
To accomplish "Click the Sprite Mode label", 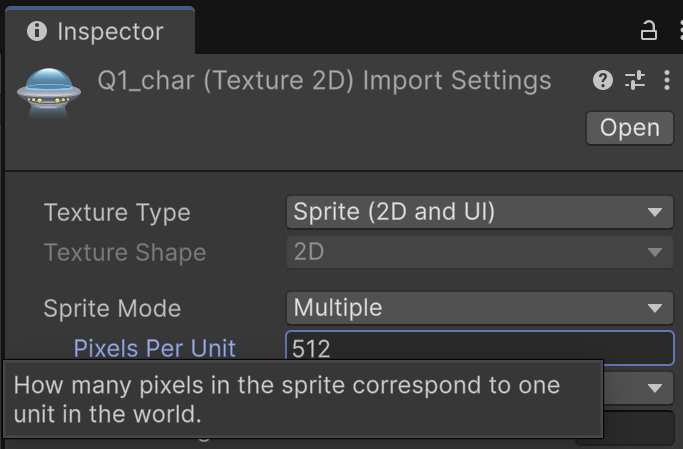I will 112,308.
